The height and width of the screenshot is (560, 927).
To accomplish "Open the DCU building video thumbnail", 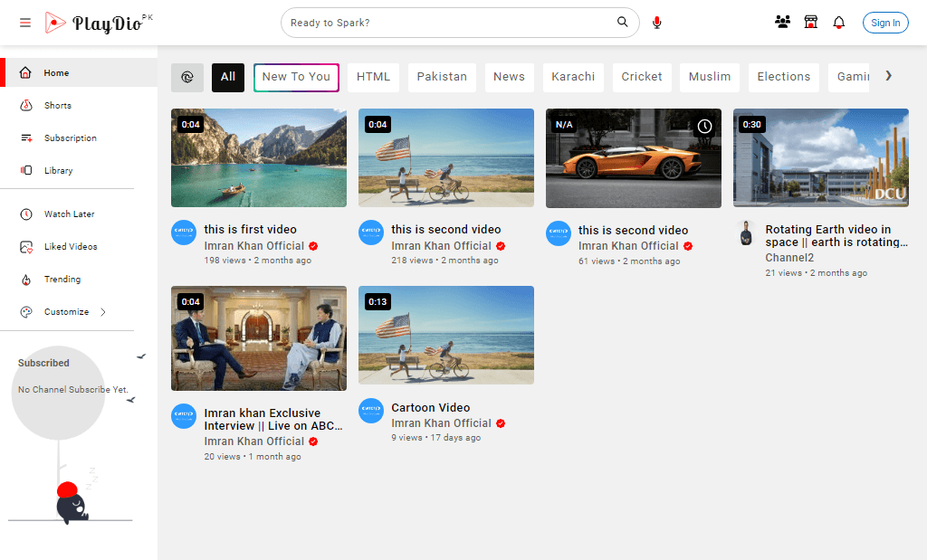I will (x=820, y=157).
